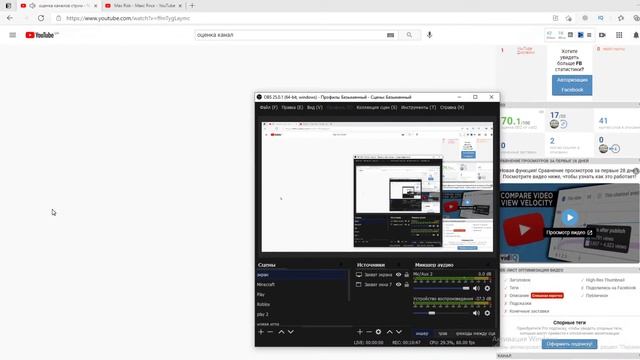
Task: Open the Audio Mixer panel dock options icon
Action: pyautogui.click(x=488, y=264)
